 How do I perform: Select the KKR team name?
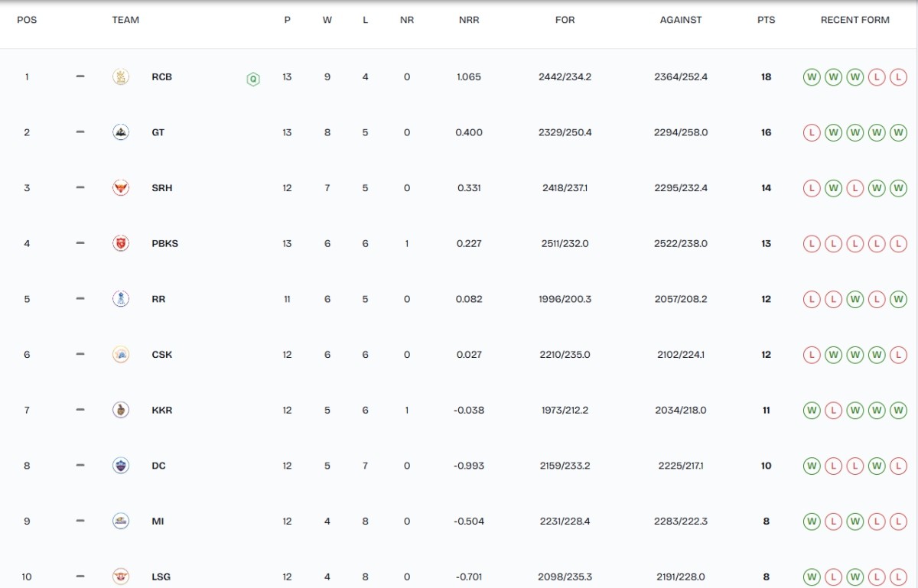click(x=161, y=411)
